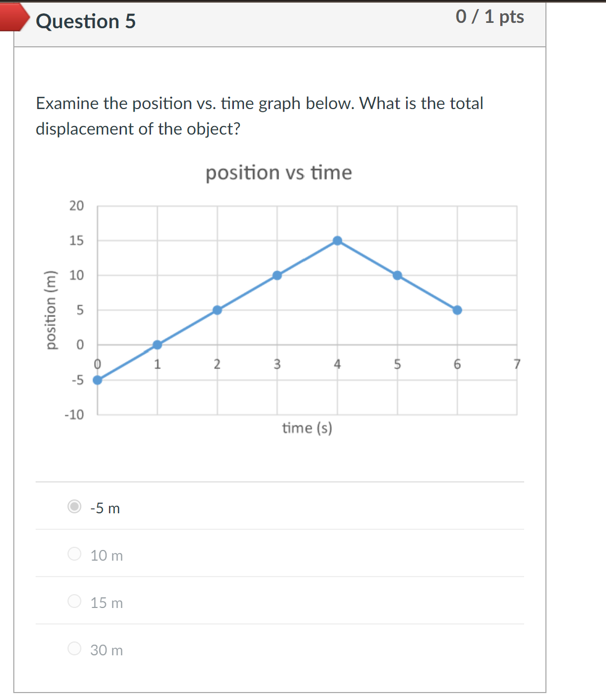
Task: Click the position vs time chart title
Action: pyautogui.click(x=279, y=172)
